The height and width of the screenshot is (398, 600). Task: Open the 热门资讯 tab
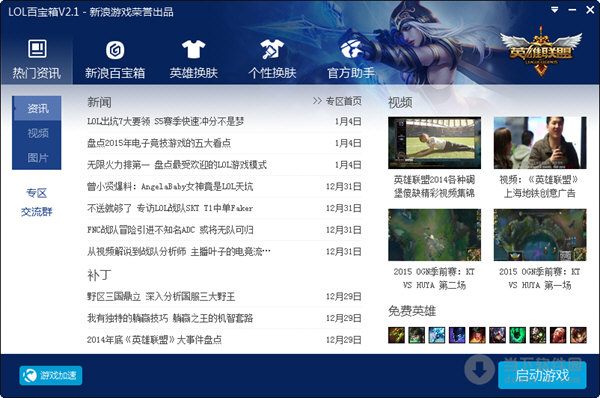(x=37, y=59)
